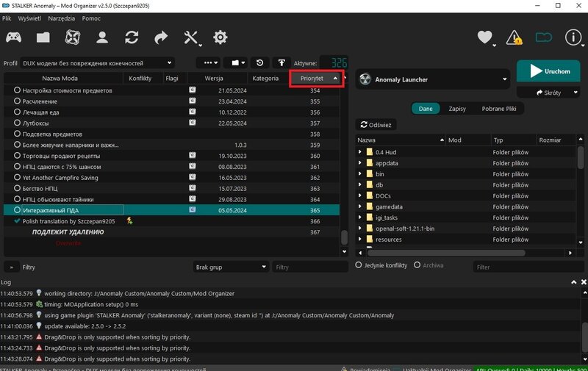Select the Jedynie konflikty radio option

(x=359, y=265)
